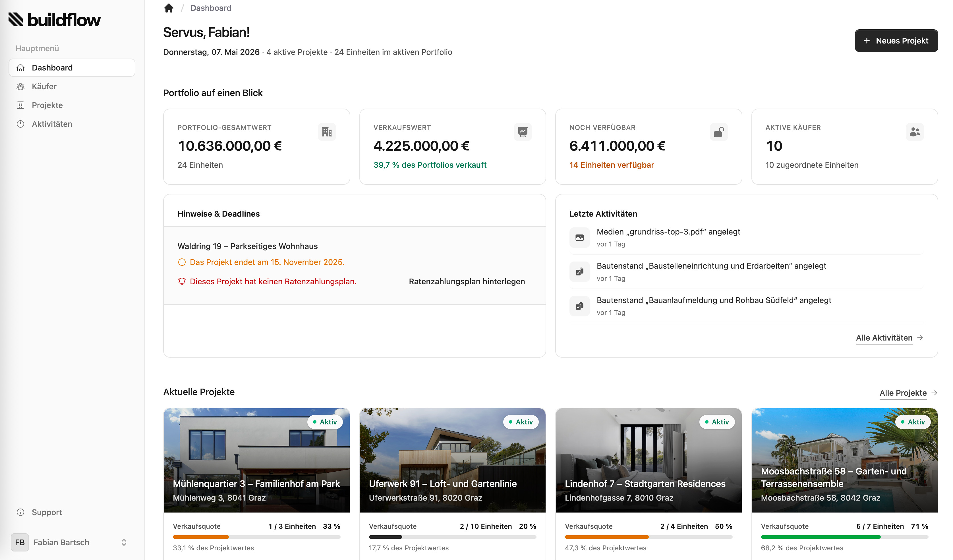
Task: Click "47,3 % des Projektwertes" text
Action: [x=606, y=548]
